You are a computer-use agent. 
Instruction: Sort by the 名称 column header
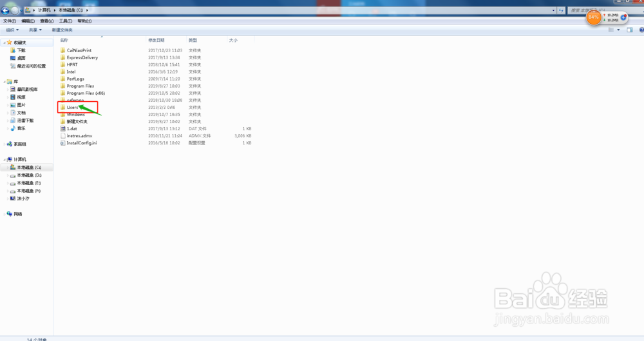pos(64,41)
